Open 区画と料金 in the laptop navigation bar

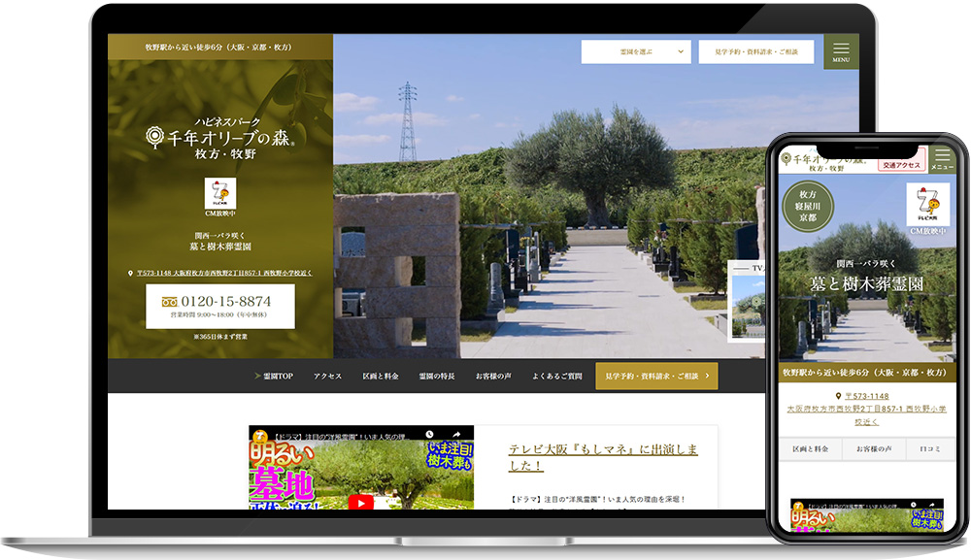click(x=381, y=377)
